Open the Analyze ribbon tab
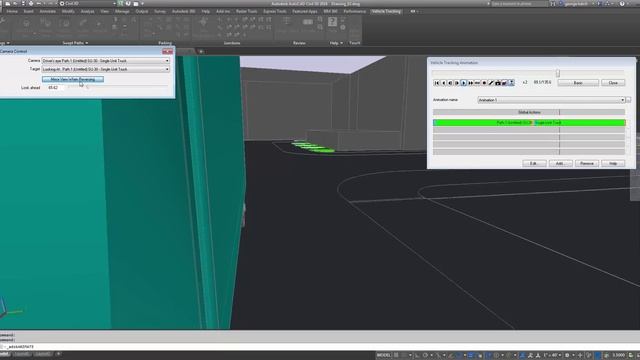 (87, 11)
